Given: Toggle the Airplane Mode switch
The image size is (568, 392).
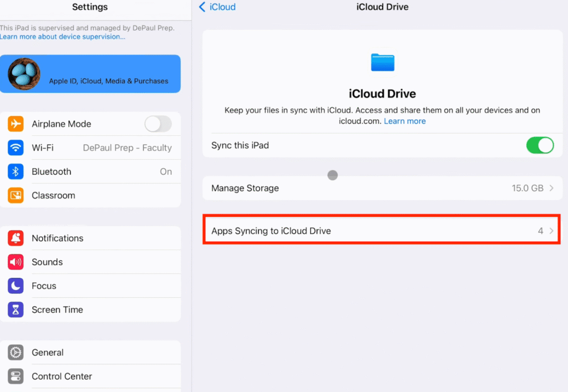Looking at the screenshot, I should tap(158, 124).
